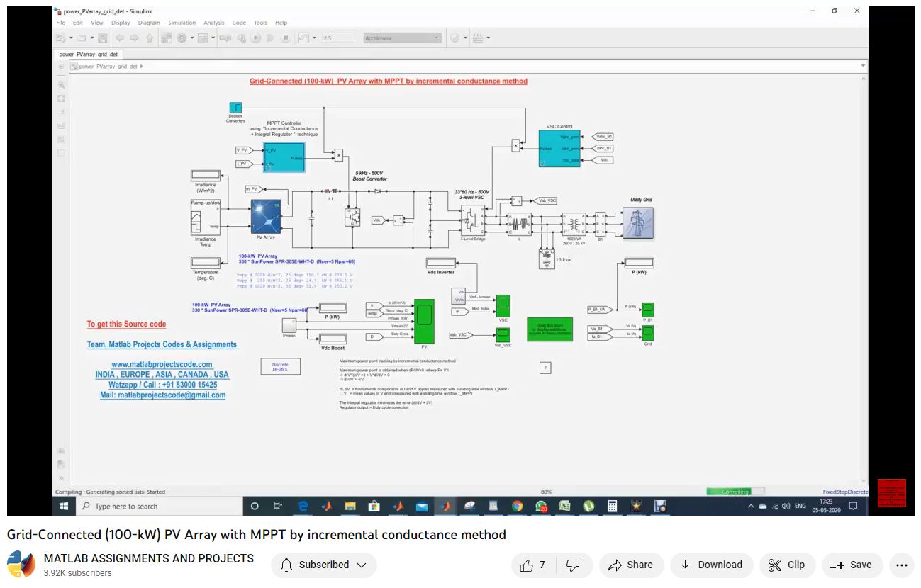This screenshot has height=588, width=921.
Task: Click the Model Configuration gear icon
Action: 182,38
